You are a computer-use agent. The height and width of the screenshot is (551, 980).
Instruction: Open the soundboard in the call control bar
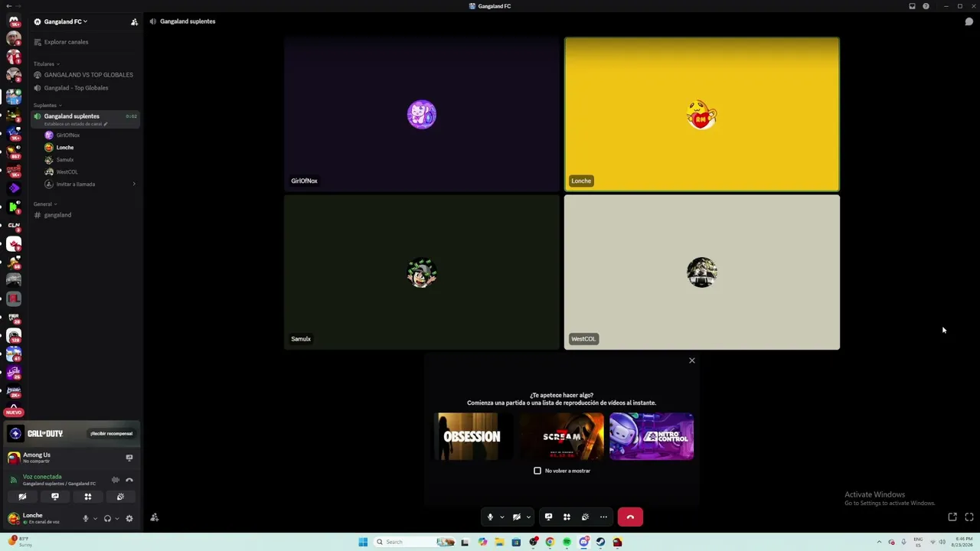pos(585,517)
